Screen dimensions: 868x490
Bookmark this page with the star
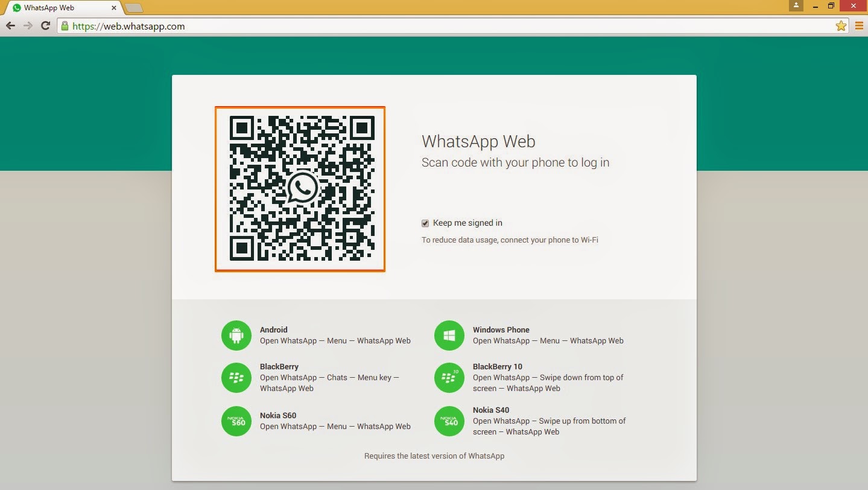point(841,26)
